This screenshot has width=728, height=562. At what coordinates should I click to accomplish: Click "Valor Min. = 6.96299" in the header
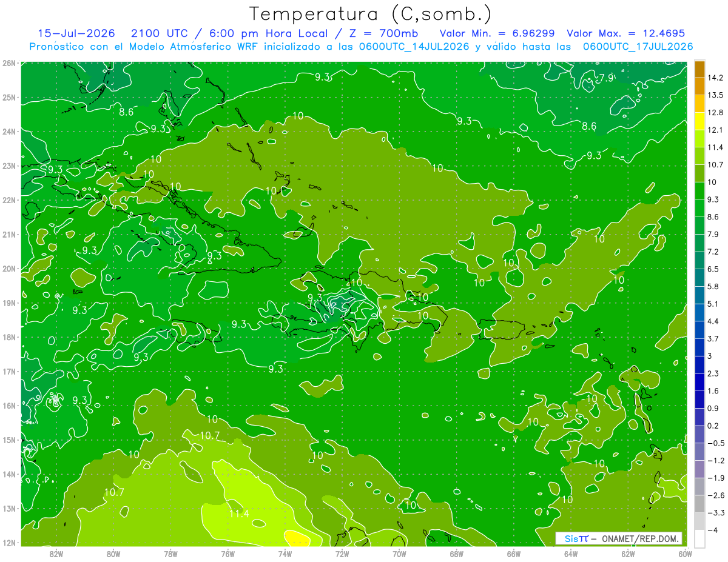[x=497, y=33]
